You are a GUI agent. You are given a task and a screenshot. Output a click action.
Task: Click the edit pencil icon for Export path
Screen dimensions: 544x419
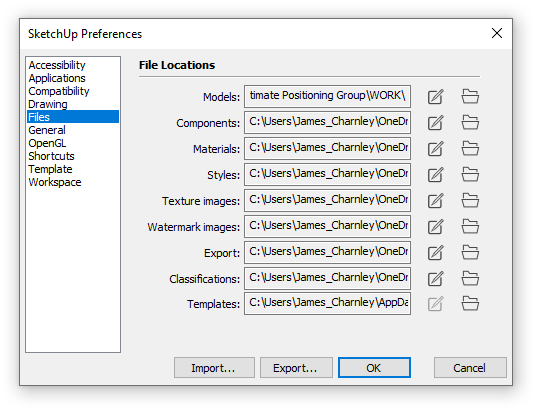click(x=435, y=253)
